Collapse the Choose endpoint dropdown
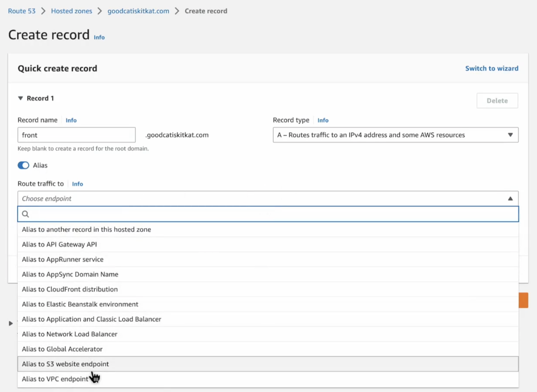 tap(268, 199)
